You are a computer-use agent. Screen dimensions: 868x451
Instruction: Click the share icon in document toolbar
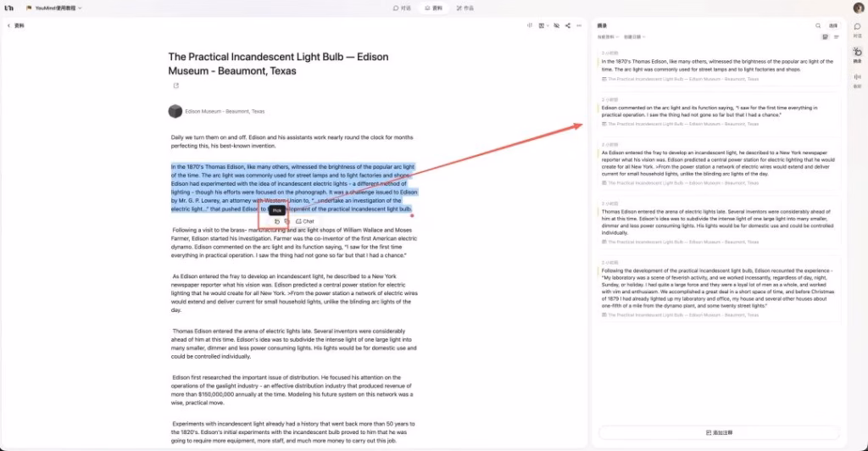567,26
